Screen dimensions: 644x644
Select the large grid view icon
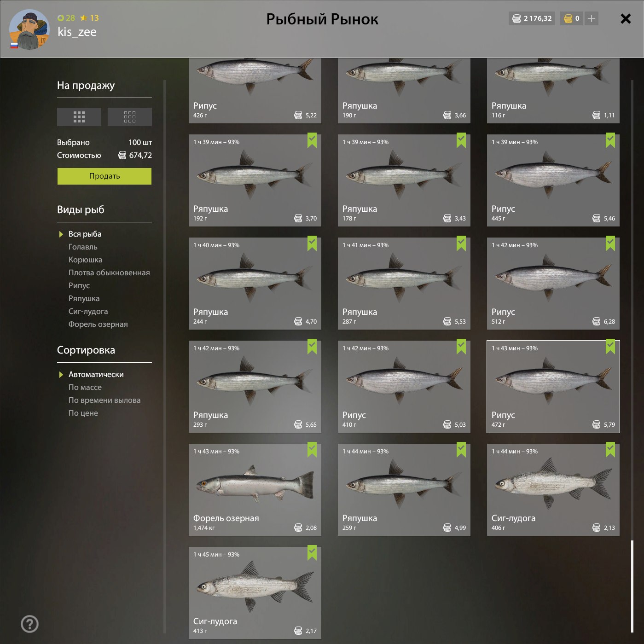[x=79, y=117]
